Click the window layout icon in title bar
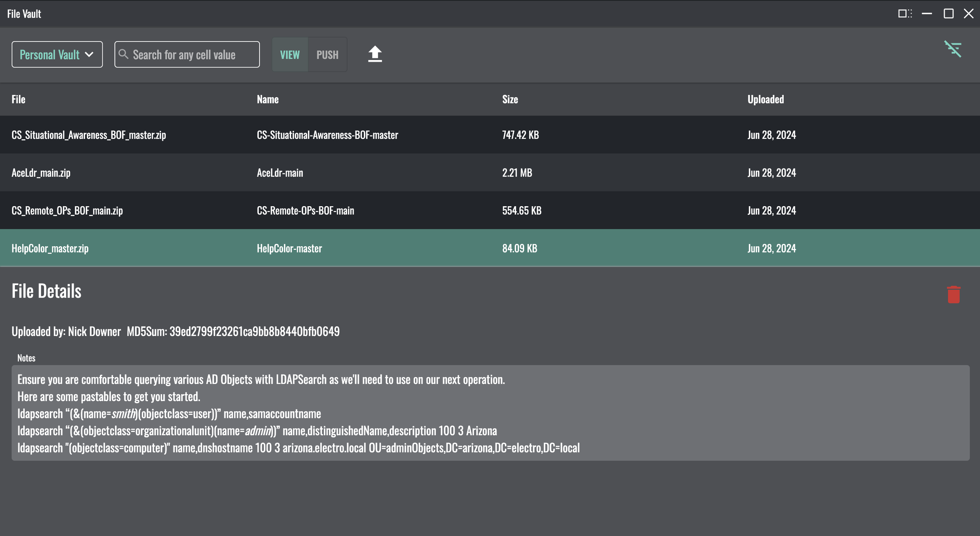 [905, 14]
